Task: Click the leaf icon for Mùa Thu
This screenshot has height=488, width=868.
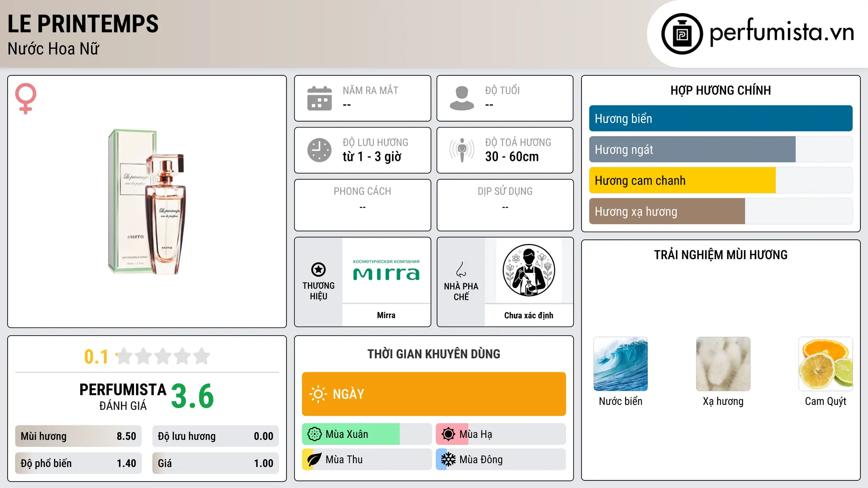Action: 314,460
